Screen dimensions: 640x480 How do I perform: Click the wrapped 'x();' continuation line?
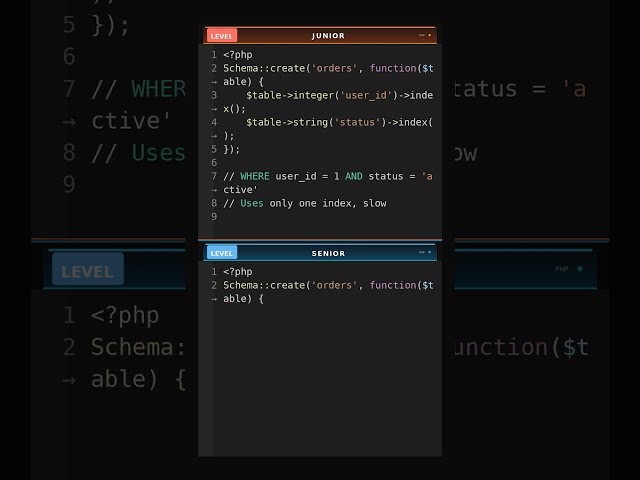tap(234, 109)
